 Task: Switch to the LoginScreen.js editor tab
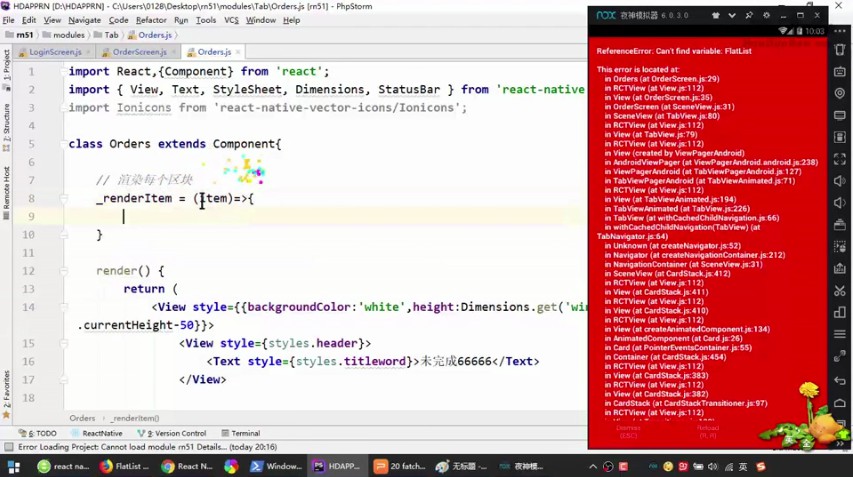tap(55, 52)
